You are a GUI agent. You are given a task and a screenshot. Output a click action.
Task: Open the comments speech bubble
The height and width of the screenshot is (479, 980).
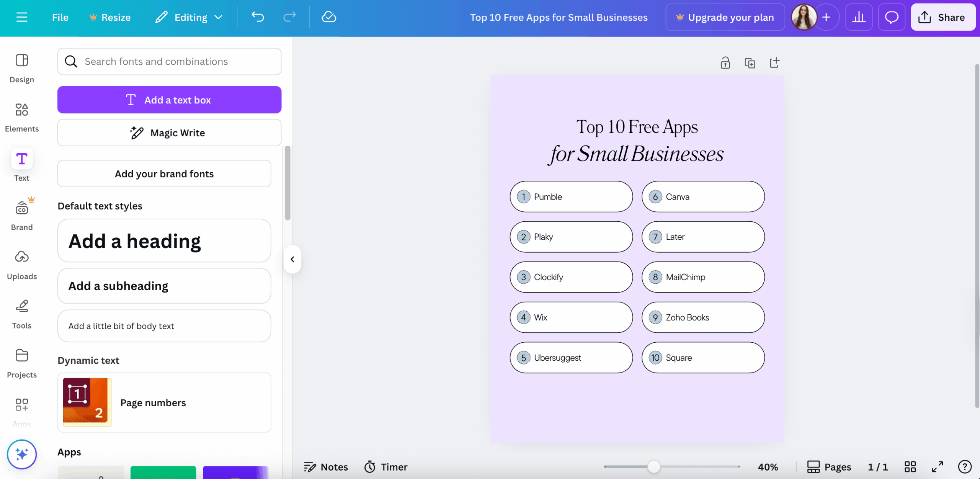point(892,17)
